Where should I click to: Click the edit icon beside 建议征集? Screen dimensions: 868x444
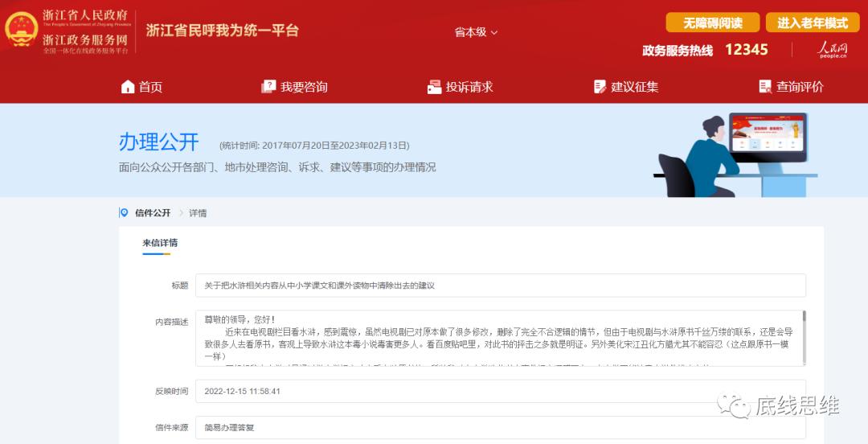pyautogui.click(x=600, y=87)
